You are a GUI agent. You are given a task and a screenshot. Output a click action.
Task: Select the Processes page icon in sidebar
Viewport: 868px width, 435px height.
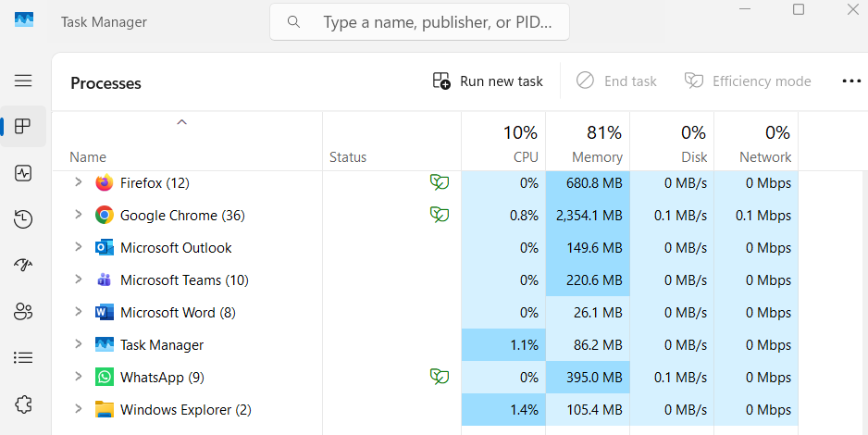pos(23,127)
